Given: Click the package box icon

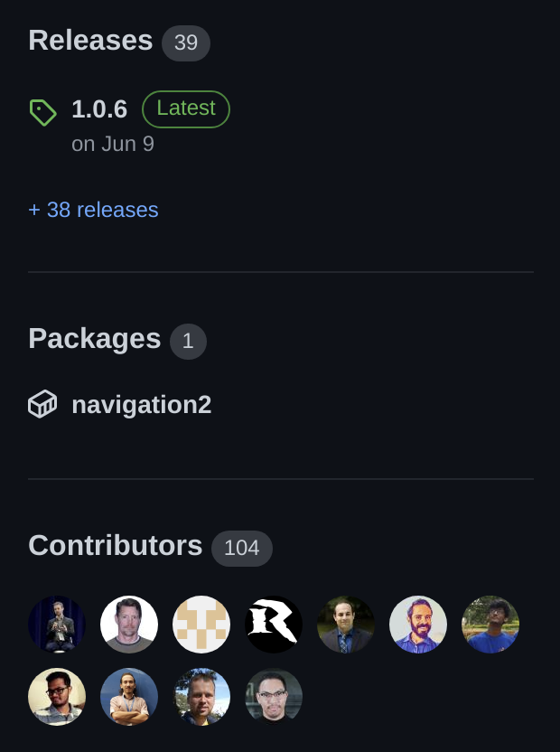Looking at the screenshot, I should (x=42, y=404).
